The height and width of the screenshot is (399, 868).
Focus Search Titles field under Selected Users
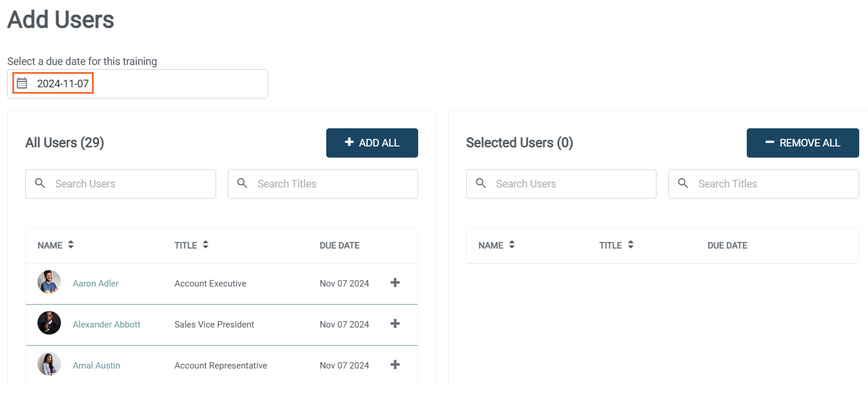[x=772, y=184]
